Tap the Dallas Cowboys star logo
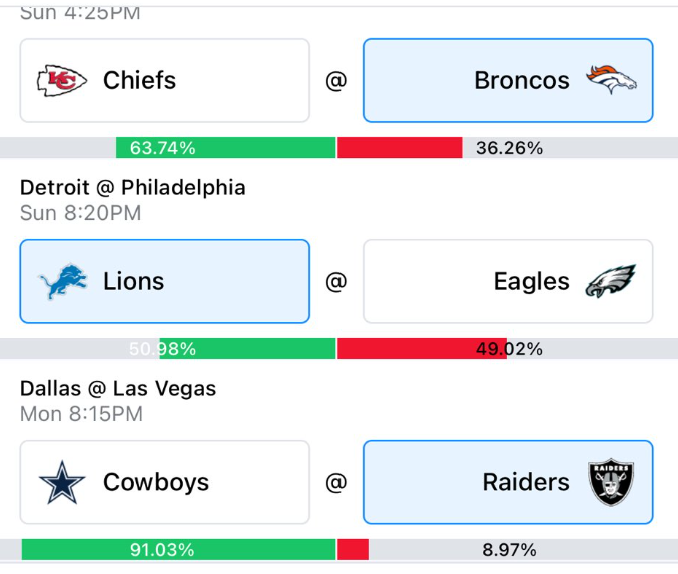 tap(62, 482)
